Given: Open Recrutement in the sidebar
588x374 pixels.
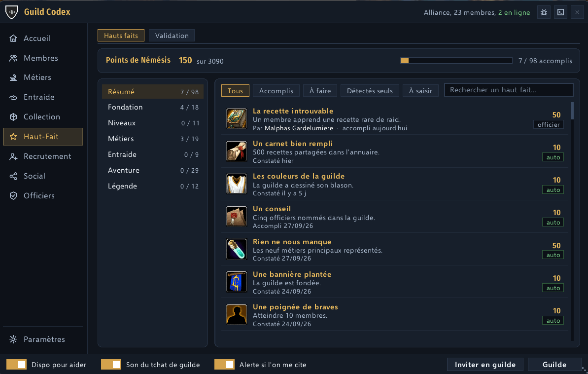Looking at the screenshot, I should click(43, 156).
